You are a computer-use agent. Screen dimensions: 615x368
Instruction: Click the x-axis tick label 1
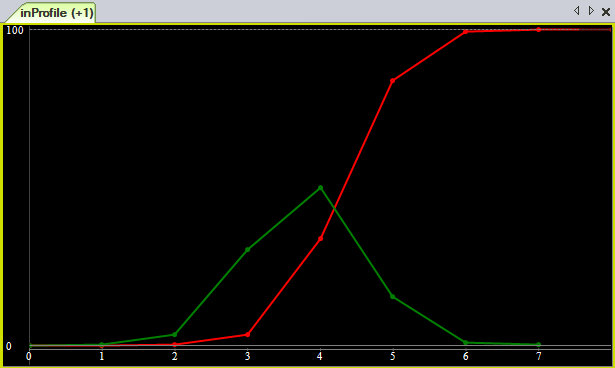(x=102, y=356)
